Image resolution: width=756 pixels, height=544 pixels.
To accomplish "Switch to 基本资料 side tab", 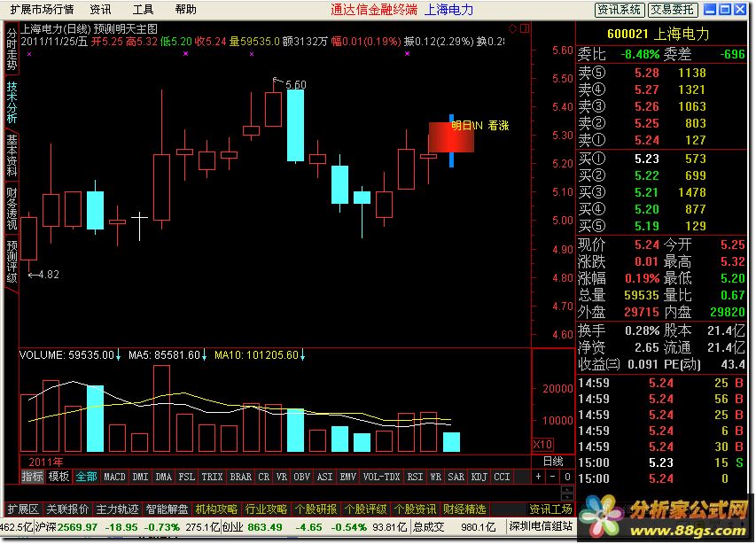I will (x=12, y=155).
